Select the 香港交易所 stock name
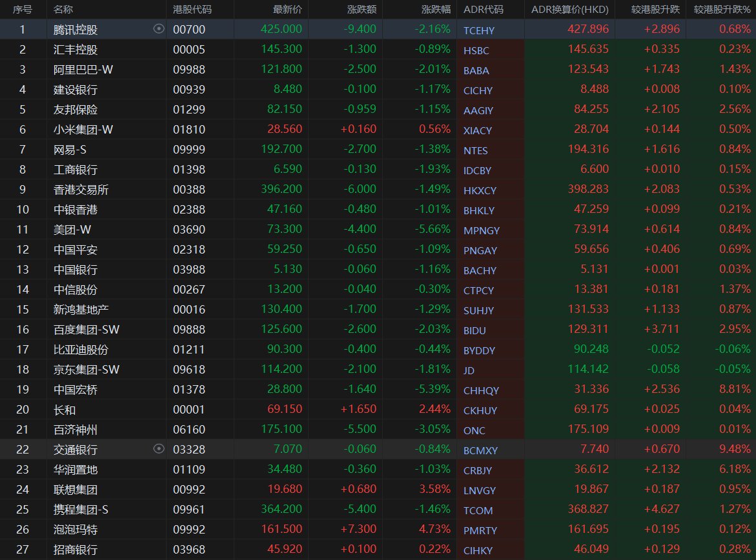Screen dimensions: 756x560 coord(81,190)
